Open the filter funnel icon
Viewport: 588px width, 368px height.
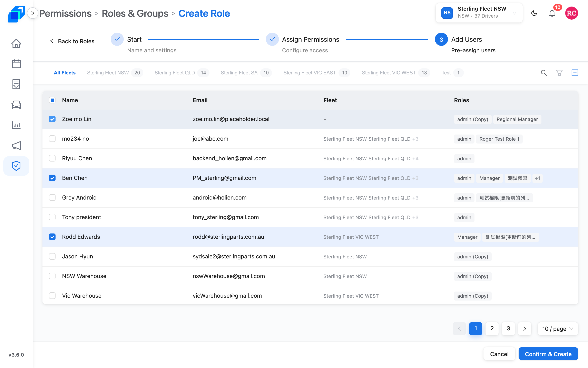coord(559,73)
